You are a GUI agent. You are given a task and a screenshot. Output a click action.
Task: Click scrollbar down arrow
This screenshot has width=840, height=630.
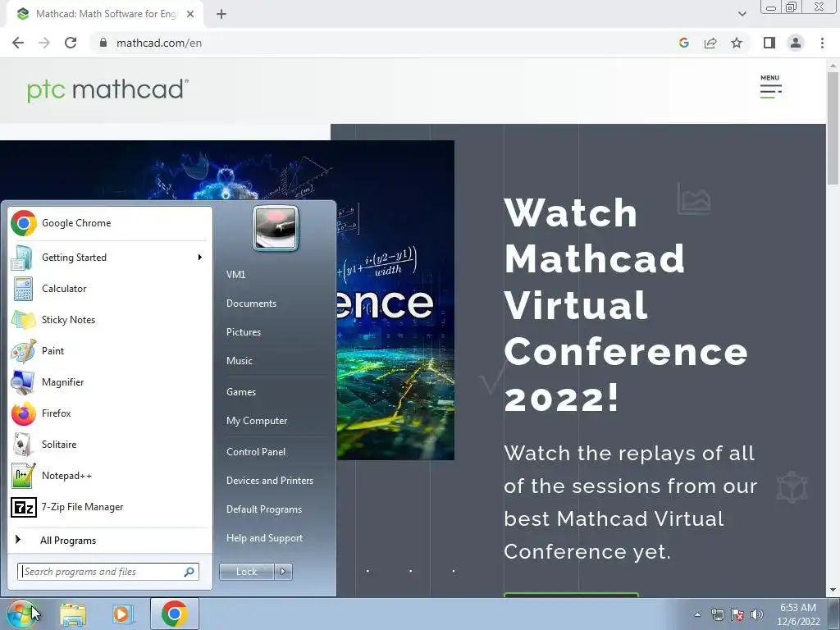tap(833, 591)
